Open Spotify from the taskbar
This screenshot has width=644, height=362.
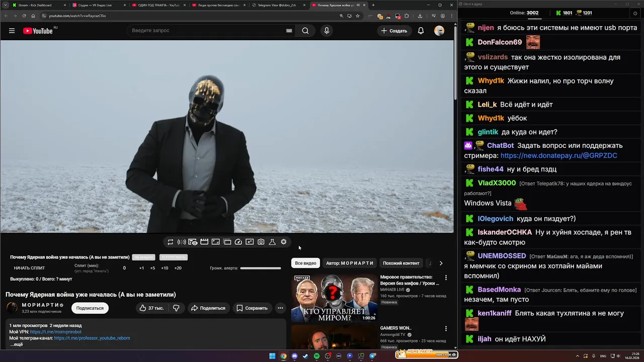[316, 356]
